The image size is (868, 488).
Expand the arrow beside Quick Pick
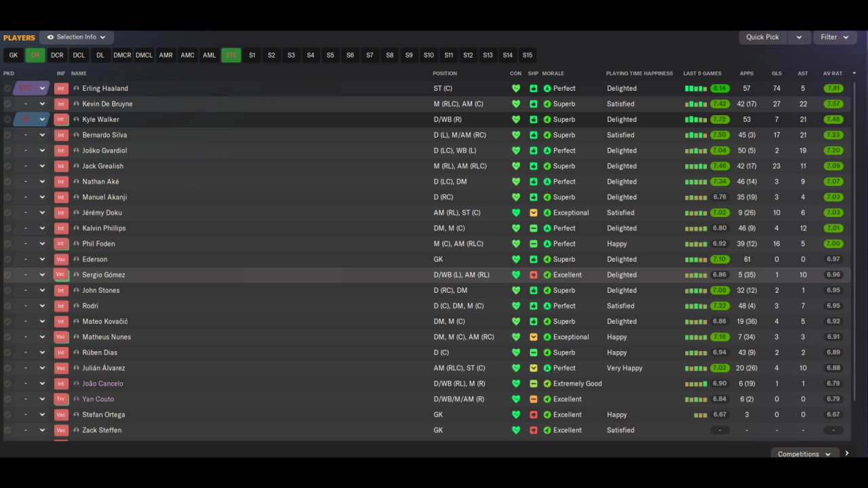tap(799, 37)
